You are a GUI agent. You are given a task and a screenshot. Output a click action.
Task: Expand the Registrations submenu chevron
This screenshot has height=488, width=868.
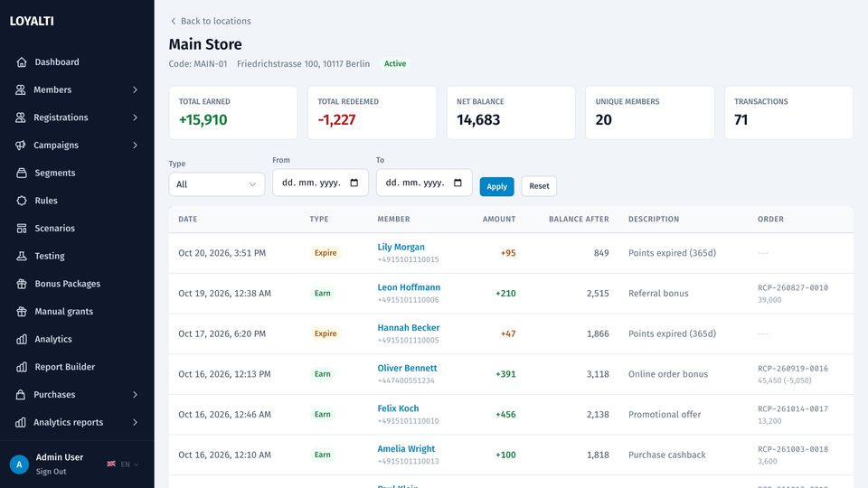135,117
